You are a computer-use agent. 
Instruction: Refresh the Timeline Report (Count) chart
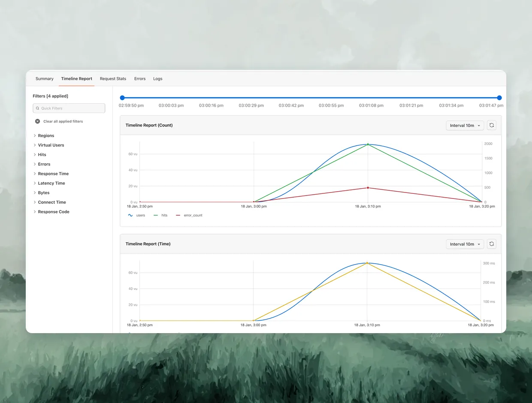pos(492,126)
